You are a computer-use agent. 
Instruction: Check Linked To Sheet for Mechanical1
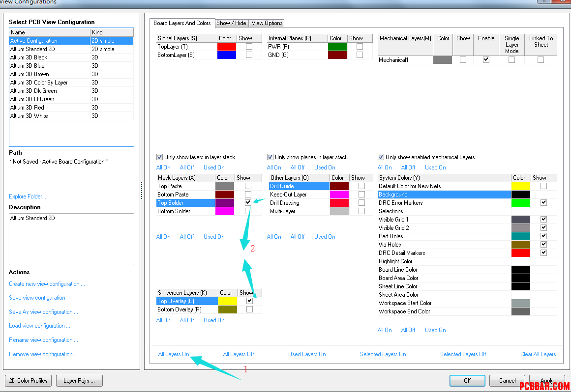coord(541,59)
